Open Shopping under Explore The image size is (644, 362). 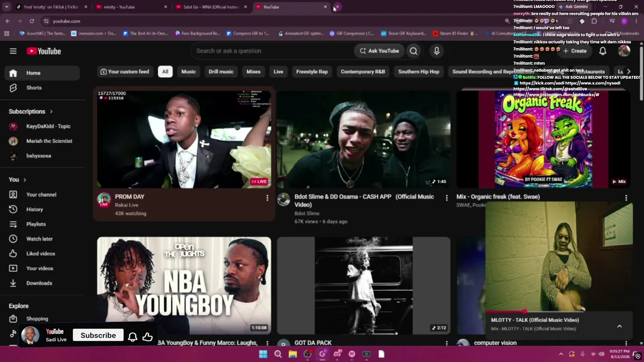click(x=43, y=319)
